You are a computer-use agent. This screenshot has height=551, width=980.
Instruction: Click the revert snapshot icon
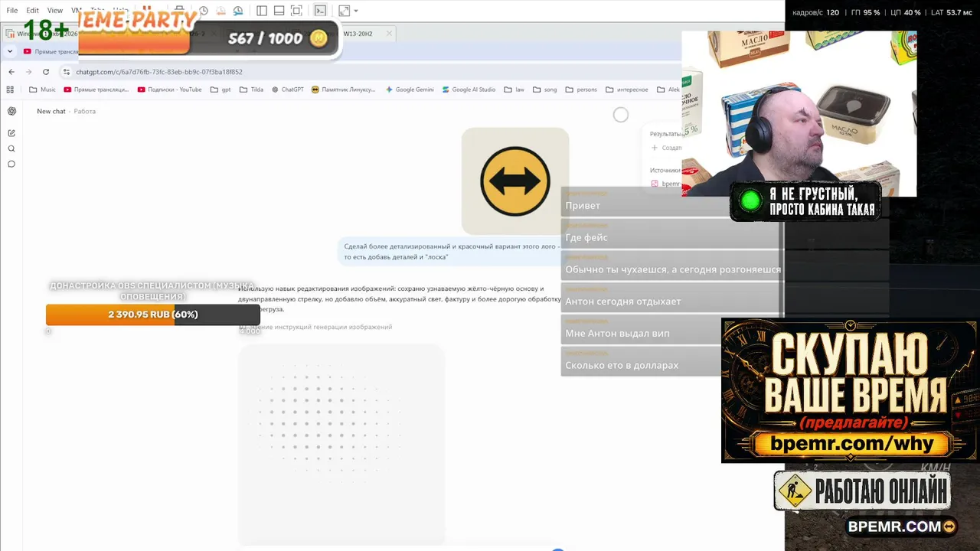click(220, 11)
